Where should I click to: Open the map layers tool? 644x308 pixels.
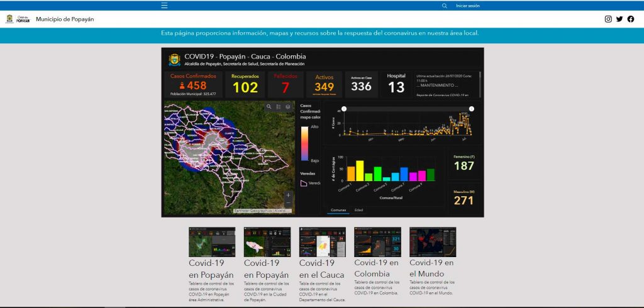288,107
